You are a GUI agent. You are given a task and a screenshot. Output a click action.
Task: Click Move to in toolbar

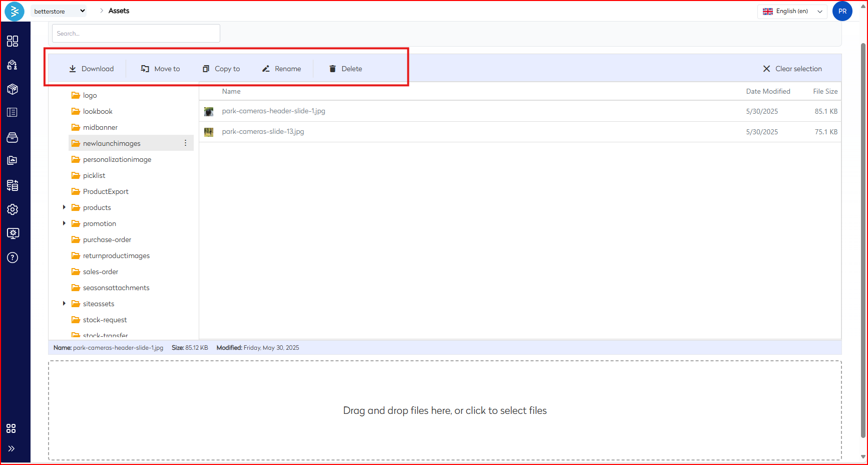160,69
